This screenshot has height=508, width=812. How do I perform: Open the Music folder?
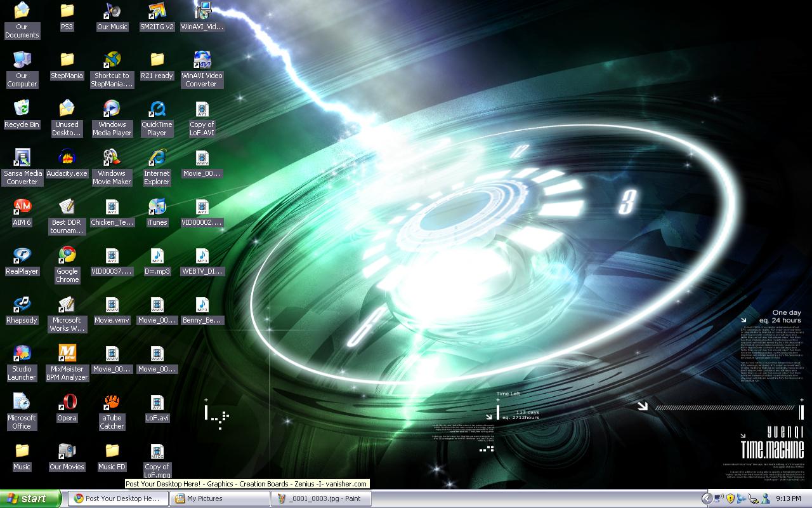pyautogui.click(x=22, y=457)
